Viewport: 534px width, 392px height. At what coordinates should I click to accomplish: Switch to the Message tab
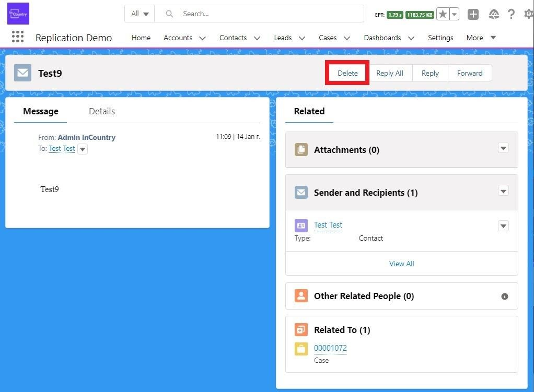(x=41, y=111)
